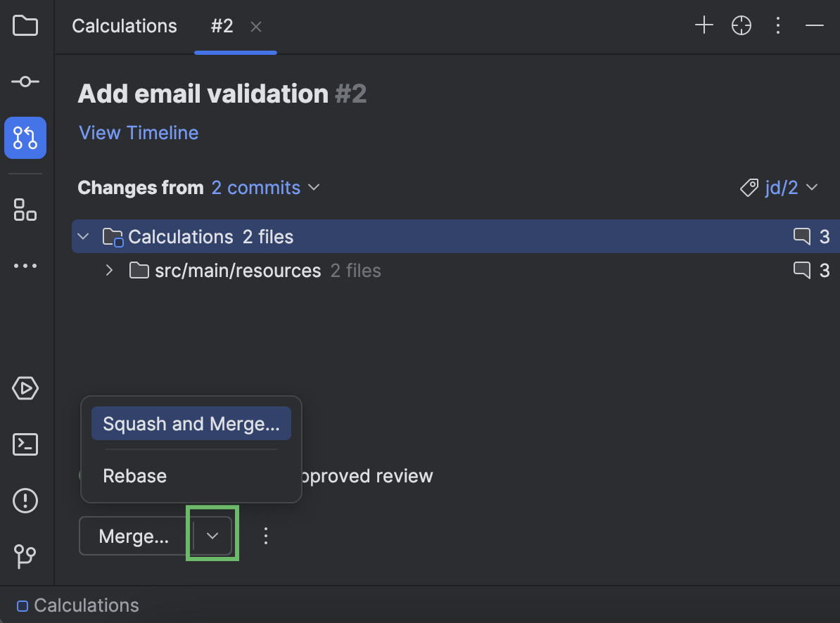Click the Merge button

click(x=134, y=535)
